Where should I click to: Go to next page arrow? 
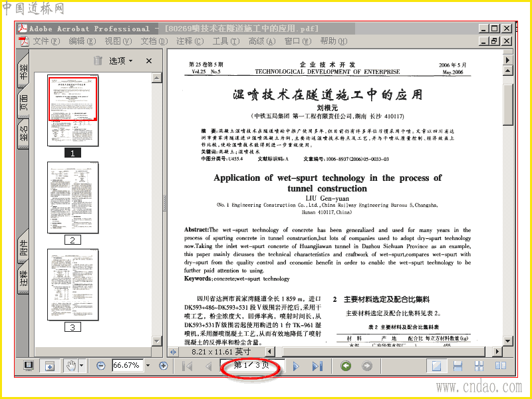(x=296, y=366)
